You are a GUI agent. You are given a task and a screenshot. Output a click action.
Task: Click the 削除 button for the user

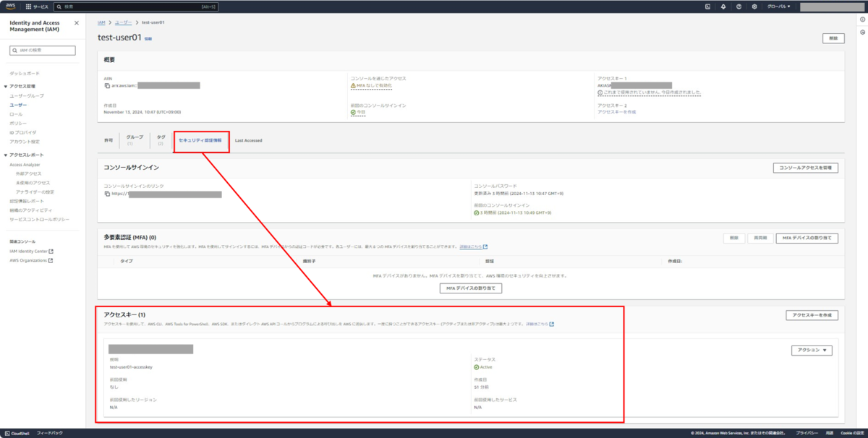(x=833, y=38)
